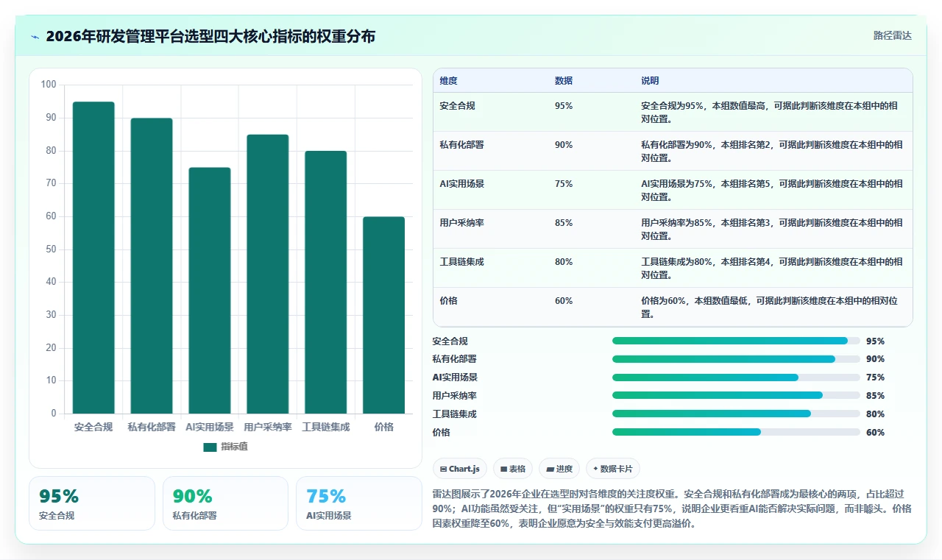Click the 工具链集成 80% progress bar
Viewport: 942px width, 560px height.
click(x=736, y=414)
